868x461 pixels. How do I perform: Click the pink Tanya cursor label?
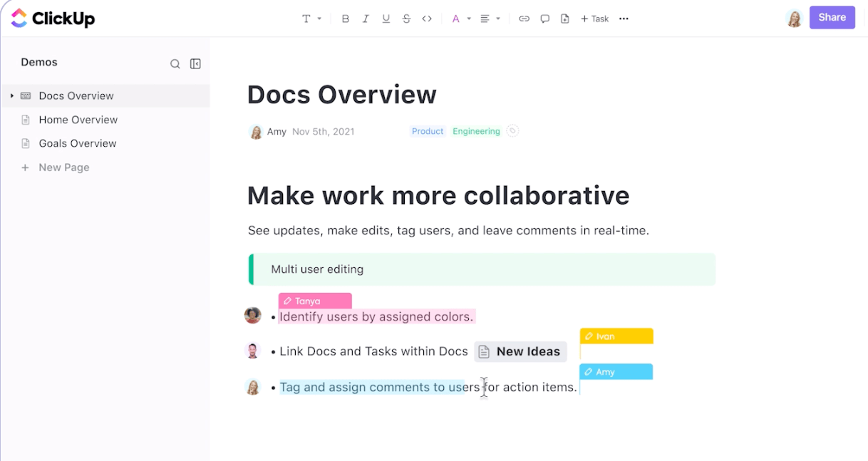[x=315, y=301]
